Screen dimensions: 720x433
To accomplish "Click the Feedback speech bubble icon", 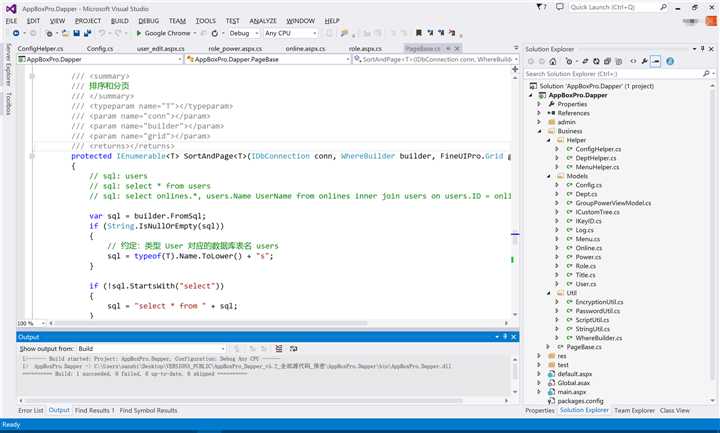I will click(x=559, y=7).
